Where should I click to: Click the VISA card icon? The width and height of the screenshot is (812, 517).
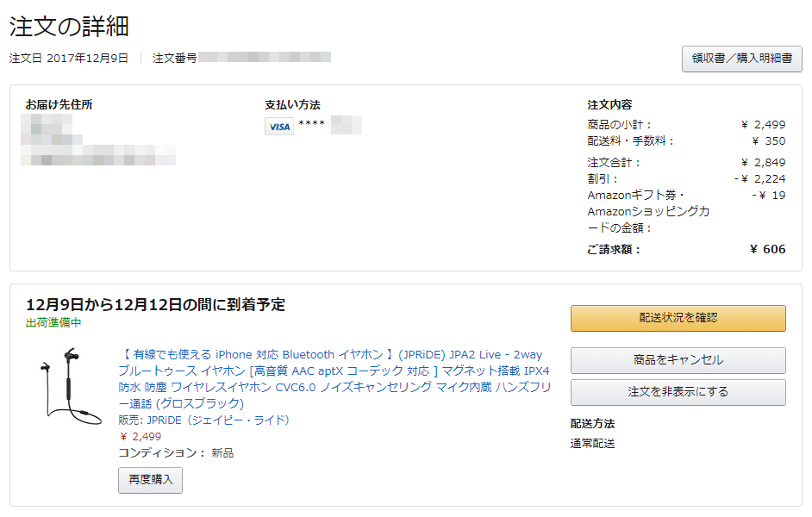[x=279, y=127]
